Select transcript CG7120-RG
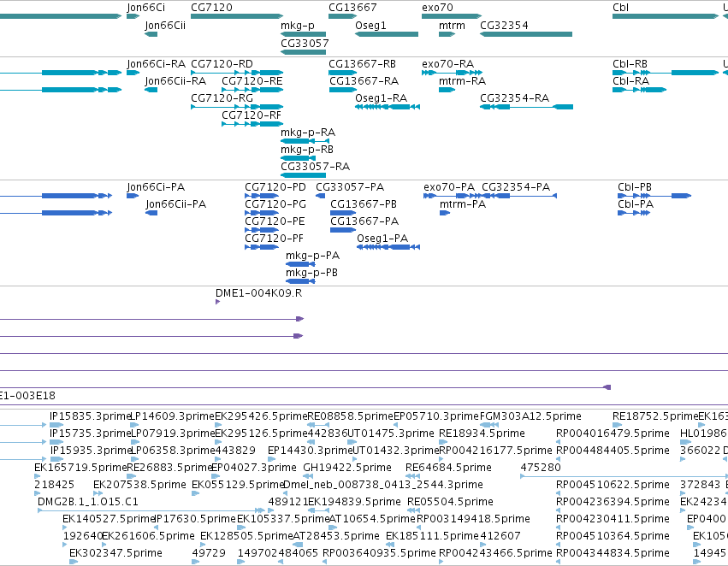 click(237, 107)
